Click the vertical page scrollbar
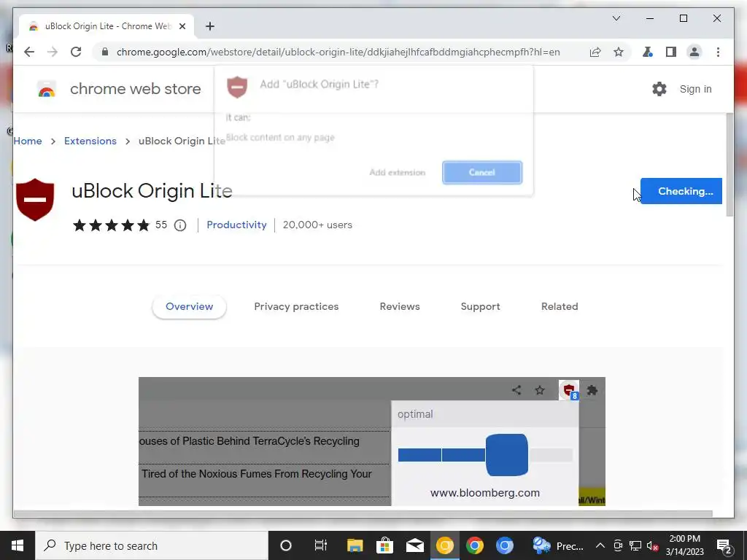The image size is (747, 560). [x=729, y=165]
